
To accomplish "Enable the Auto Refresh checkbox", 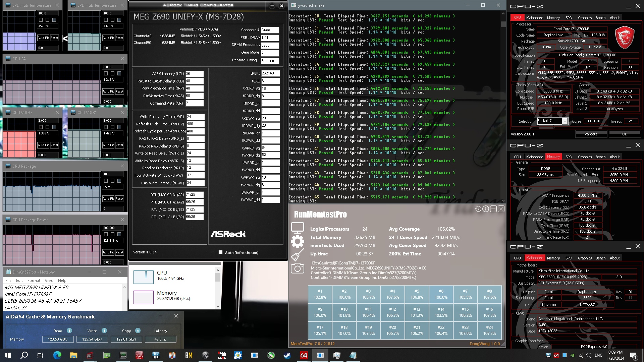I will pos(220,252).
